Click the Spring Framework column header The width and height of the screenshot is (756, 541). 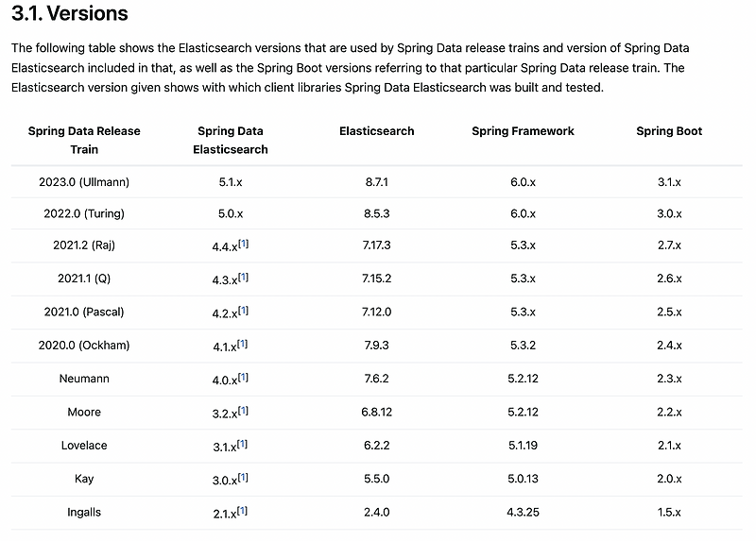pyautogui.click(x=523, y=131)
